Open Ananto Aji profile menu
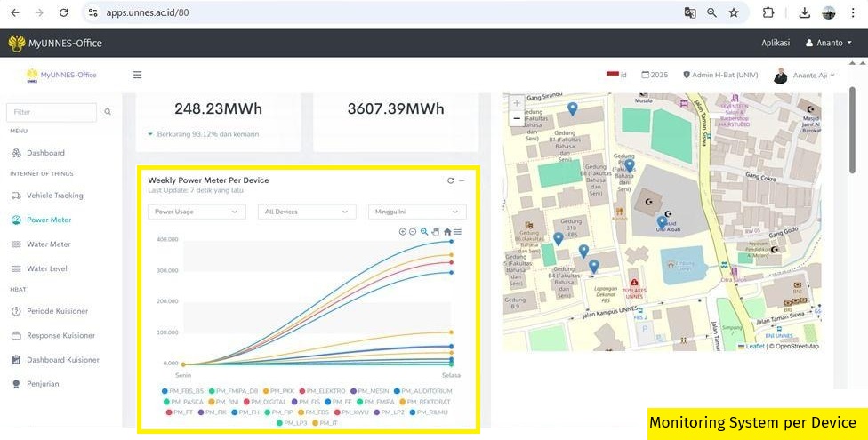Image resolution: width=868 pixels, height=440 pixels. [x=805, y=76]
